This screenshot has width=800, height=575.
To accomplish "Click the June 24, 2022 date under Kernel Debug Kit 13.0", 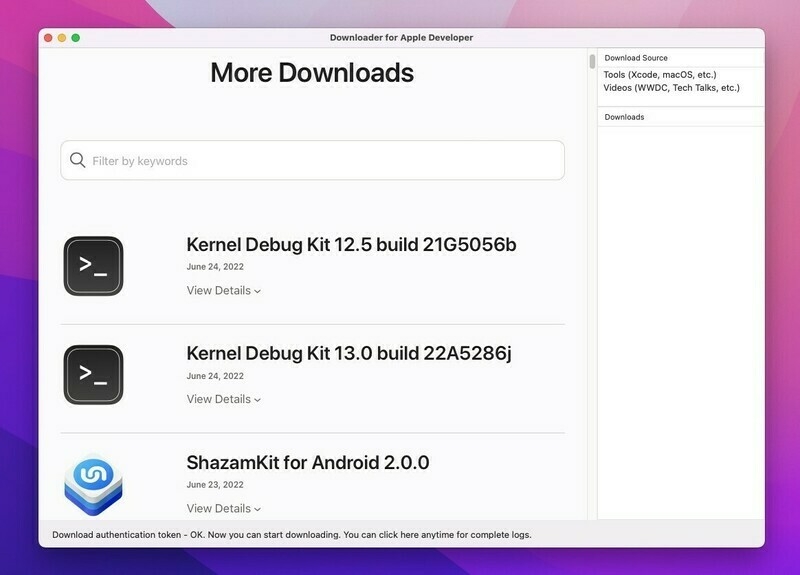I will pos(215,376).
